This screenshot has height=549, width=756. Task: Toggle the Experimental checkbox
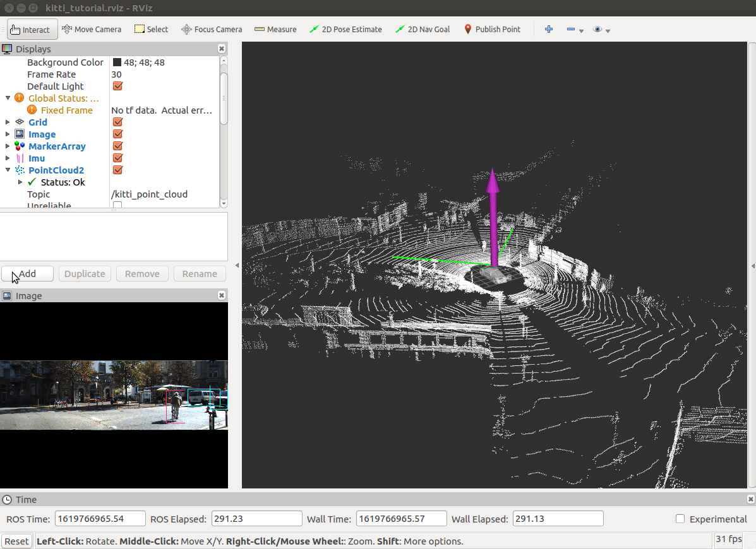pyautogui.click(x=680, y=519)
